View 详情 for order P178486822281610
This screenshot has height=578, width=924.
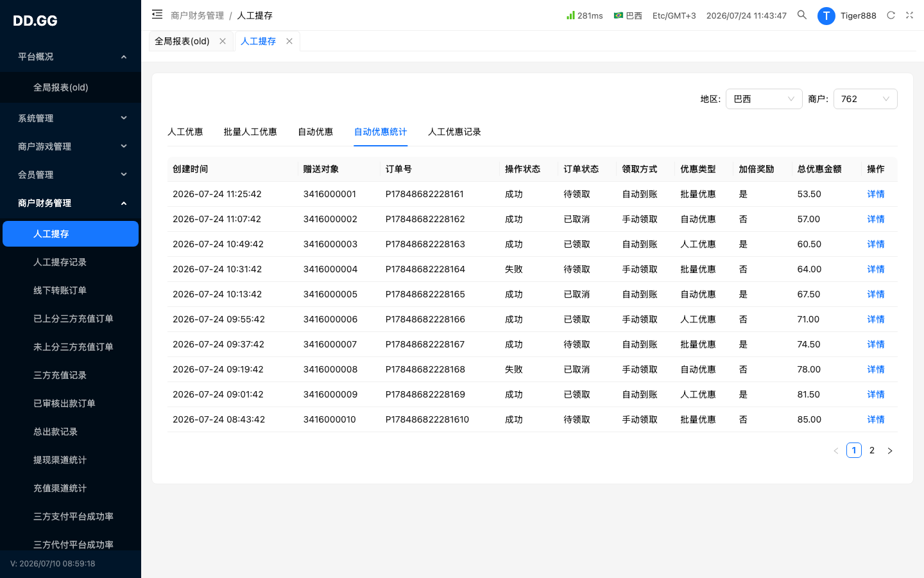click(x=876, y=419)
